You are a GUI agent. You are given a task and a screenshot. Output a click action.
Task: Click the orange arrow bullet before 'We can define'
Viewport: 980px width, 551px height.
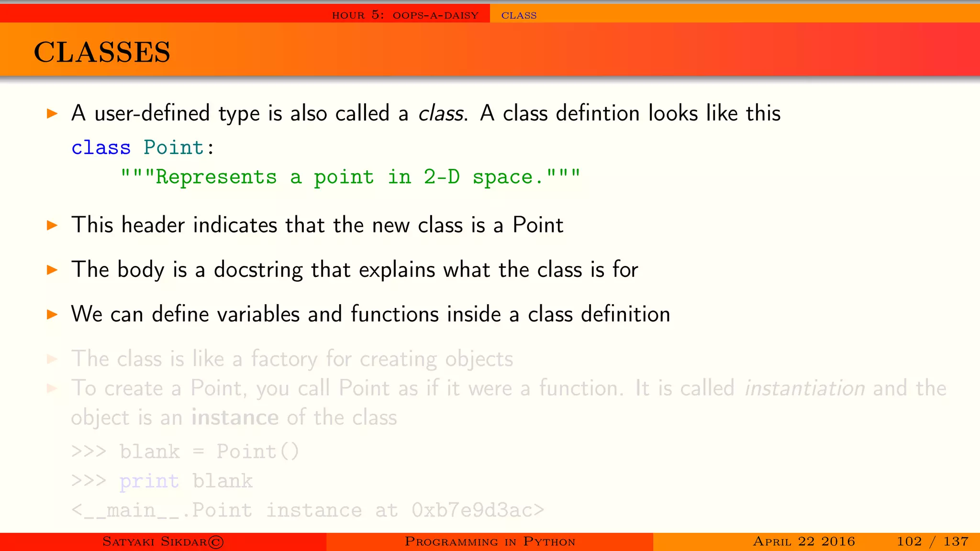pos(52,314)
